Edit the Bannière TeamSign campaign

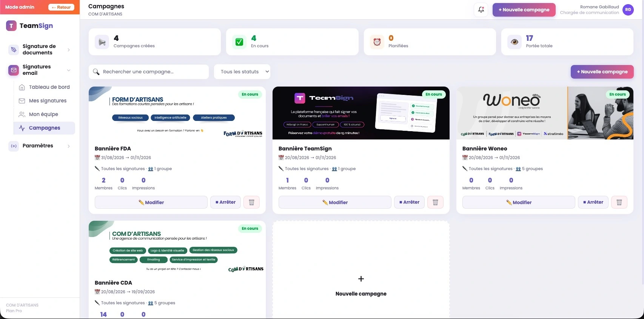[335, 202]
